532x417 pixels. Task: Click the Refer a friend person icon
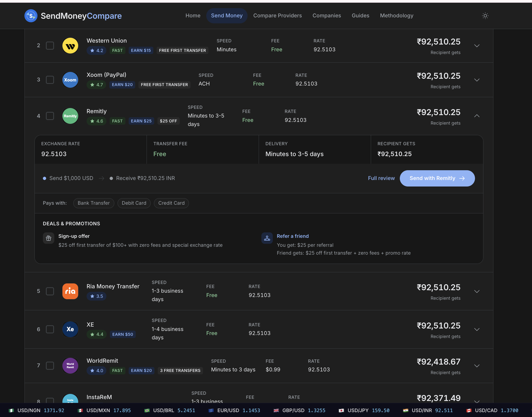coord(267,238)
